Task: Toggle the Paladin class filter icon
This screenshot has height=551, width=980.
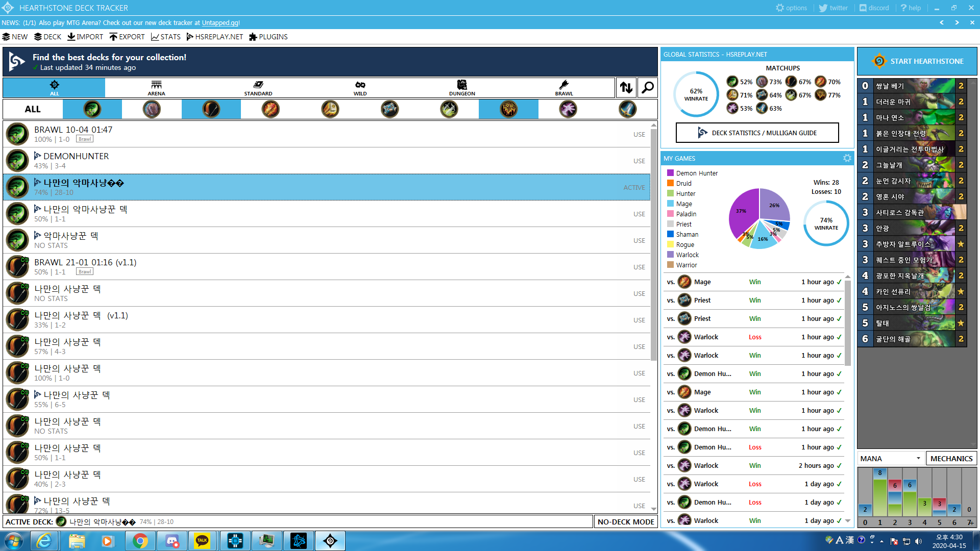Action: [x=330, y=109]
